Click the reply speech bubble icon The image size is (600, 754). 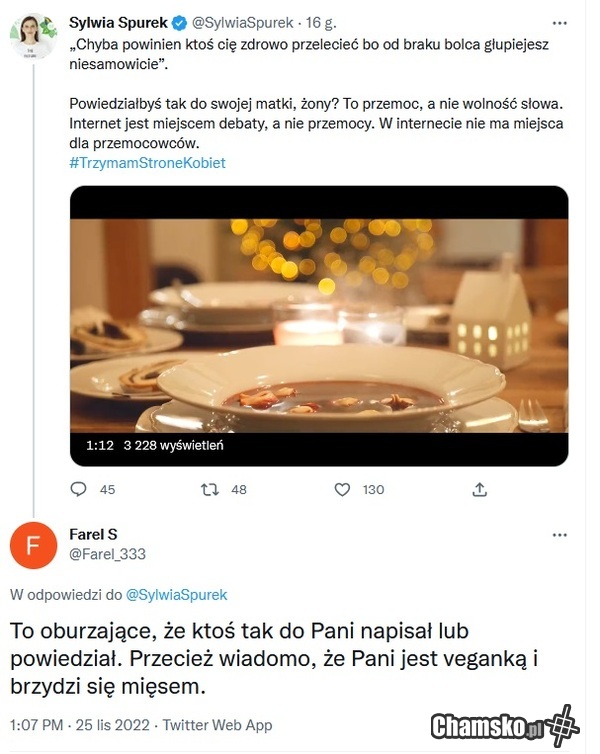tap(80, 489)
